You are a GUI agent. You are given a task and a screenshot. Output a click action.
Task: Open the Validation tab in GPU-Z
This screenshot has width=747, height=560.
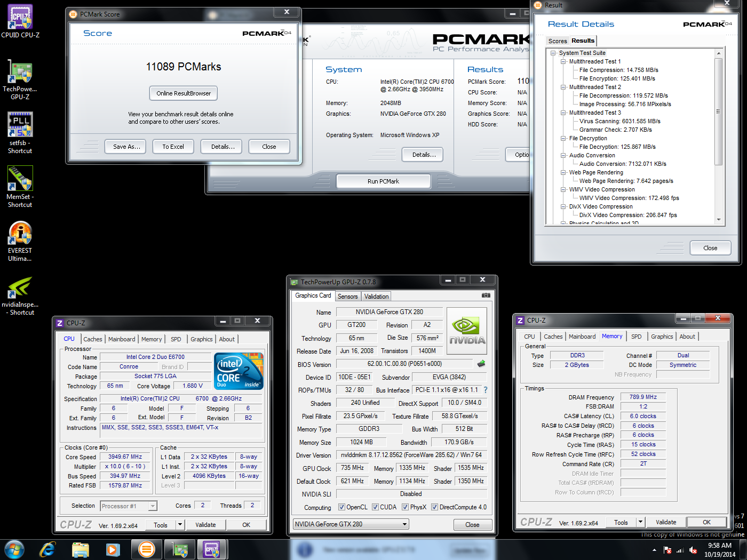pyautogui.click(x=377, y=297)
